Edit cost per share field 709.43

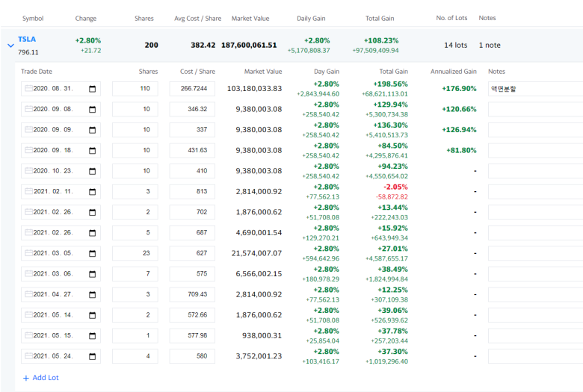(x=192, y=295)
